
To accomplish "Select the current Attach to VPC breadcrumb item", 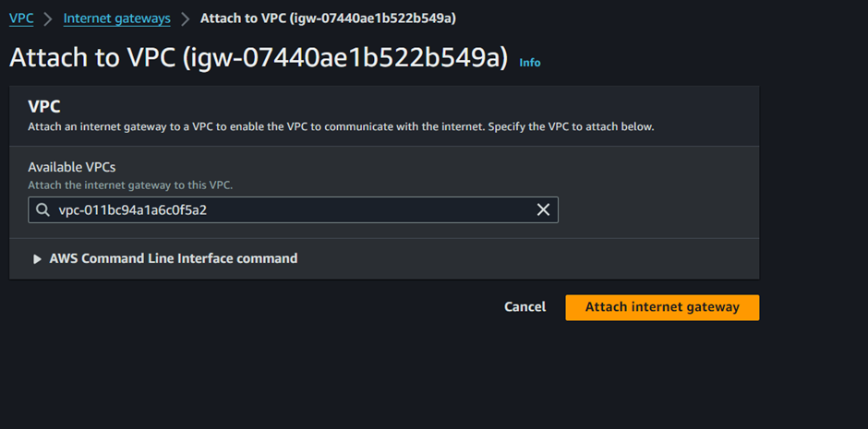I will click(328, 18).
